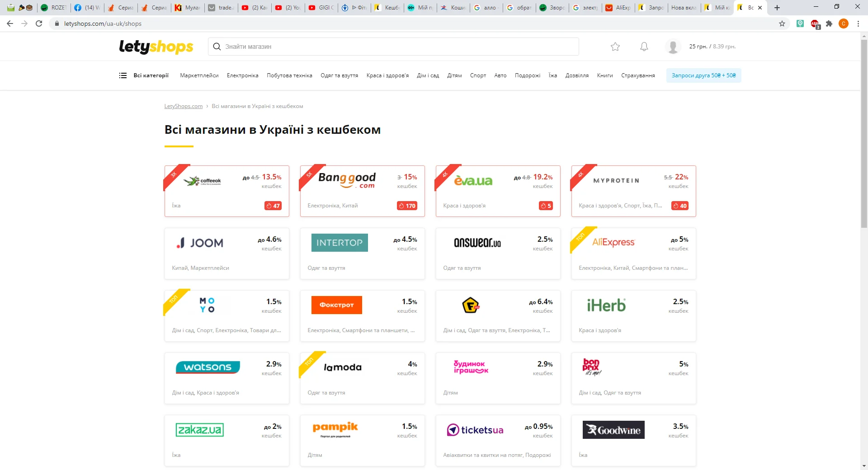Click the 40 hot-deals badge on Myprotein

[680, 206]
